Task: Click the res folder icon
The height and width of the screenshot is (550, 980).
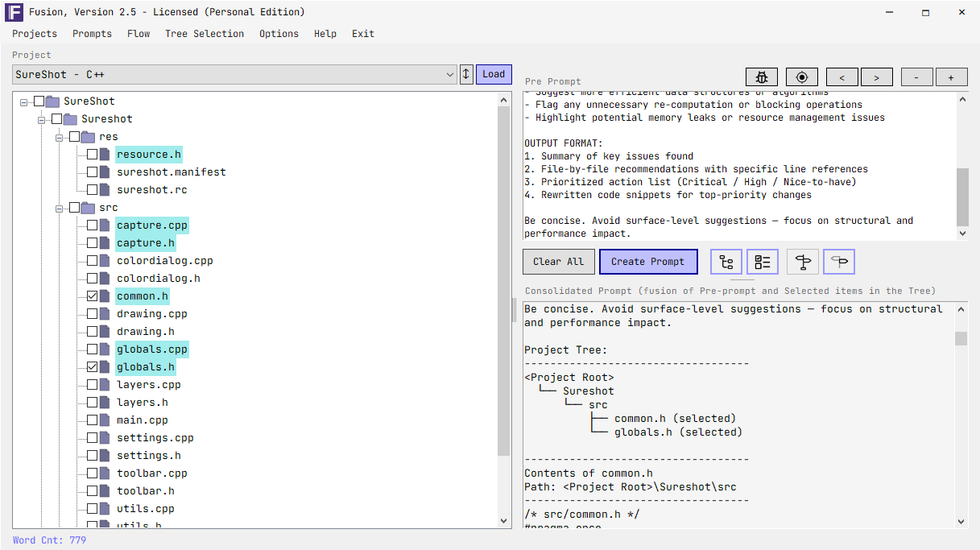Action: click(89, 137)
